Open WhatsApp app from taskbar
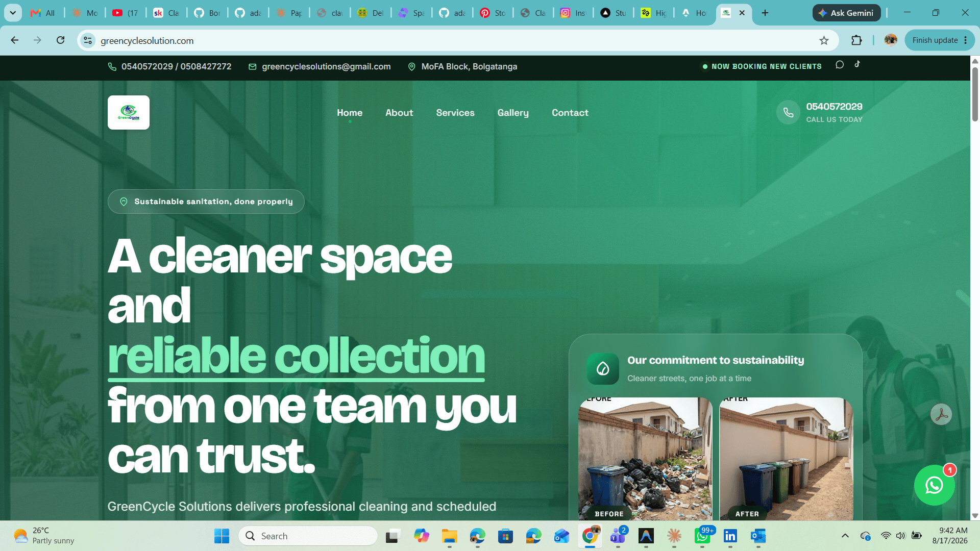This screenshot has width=980, height=551. 703,536
